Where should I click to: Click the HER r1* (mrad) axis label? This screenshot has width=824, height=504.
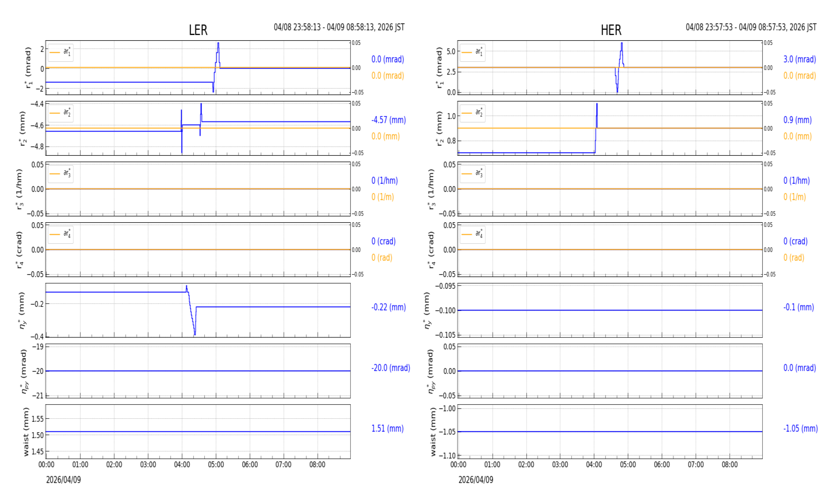pyautogui.click(x=439, y=68)
